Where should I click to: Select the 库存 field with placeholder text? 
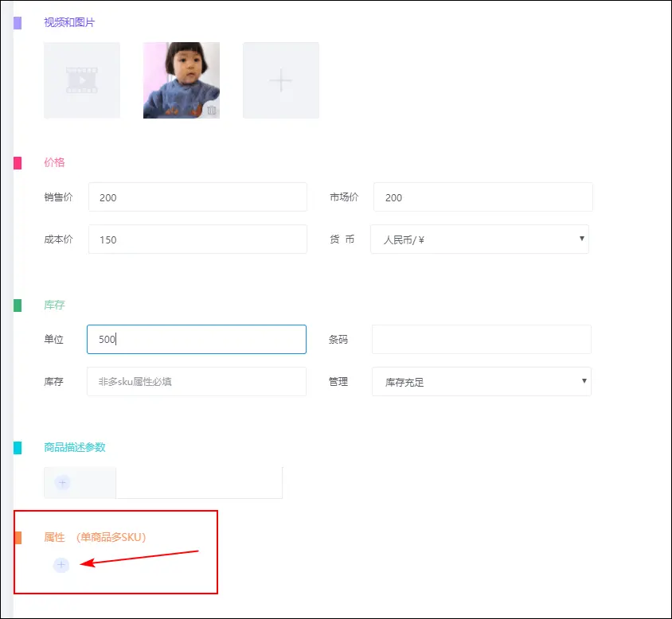pyautogui.click(x=196, y=381)
